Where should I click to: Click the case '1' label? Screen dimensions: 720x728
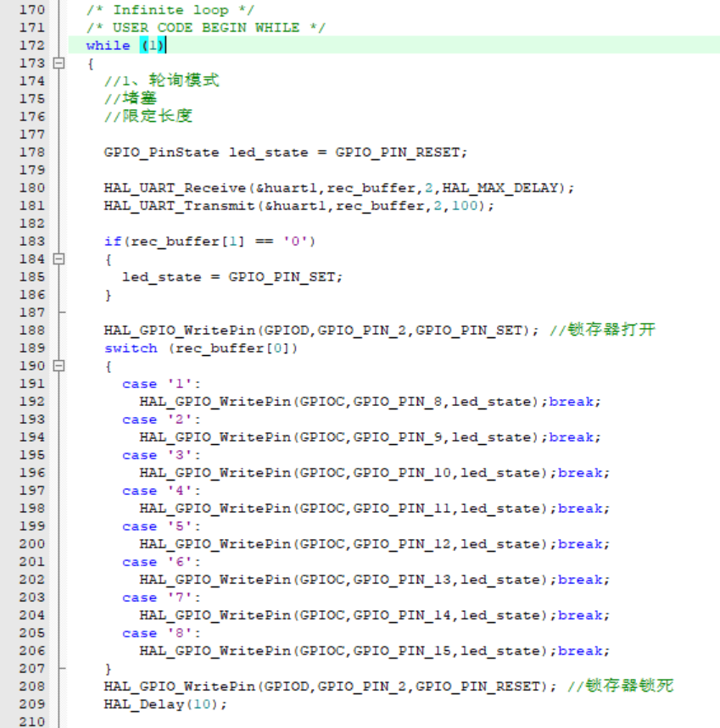(x=161, y=384)
